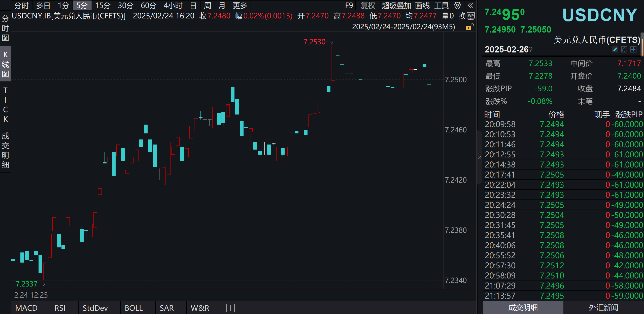
Task: Open the TICK view in left sidebar
Action: tap(5, 105)
